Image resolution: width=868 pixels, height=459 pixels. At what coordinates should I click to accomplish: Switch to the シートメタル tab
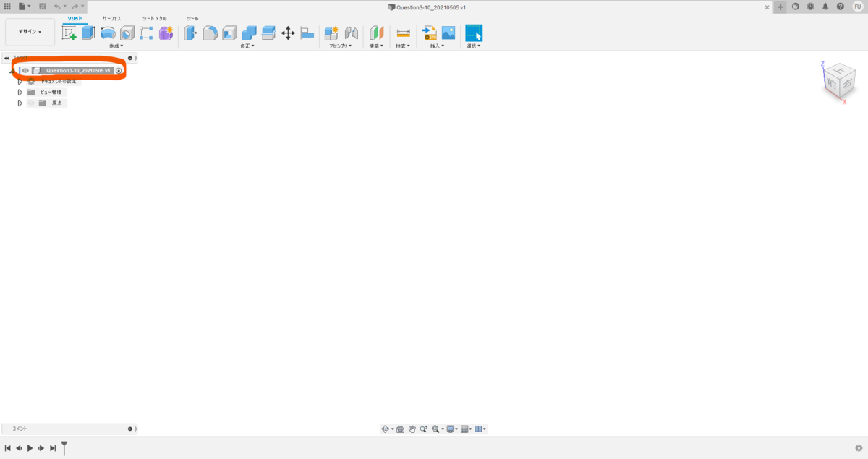click(155, 17)
